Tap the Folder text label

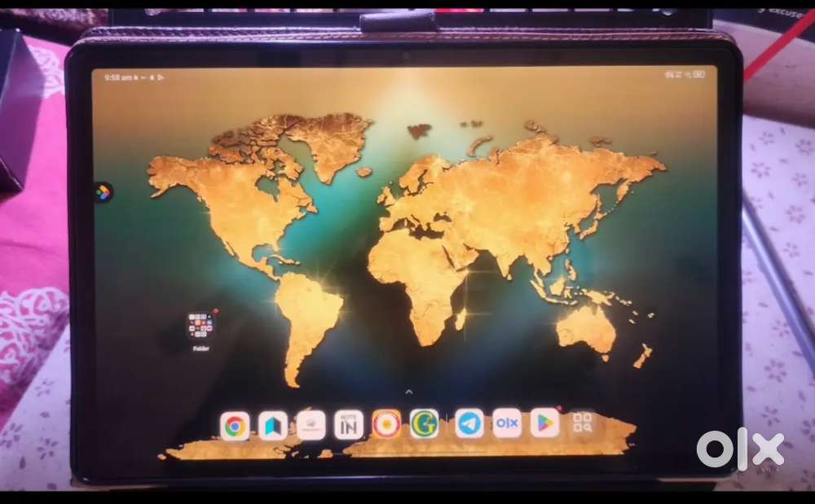point(200,348)
